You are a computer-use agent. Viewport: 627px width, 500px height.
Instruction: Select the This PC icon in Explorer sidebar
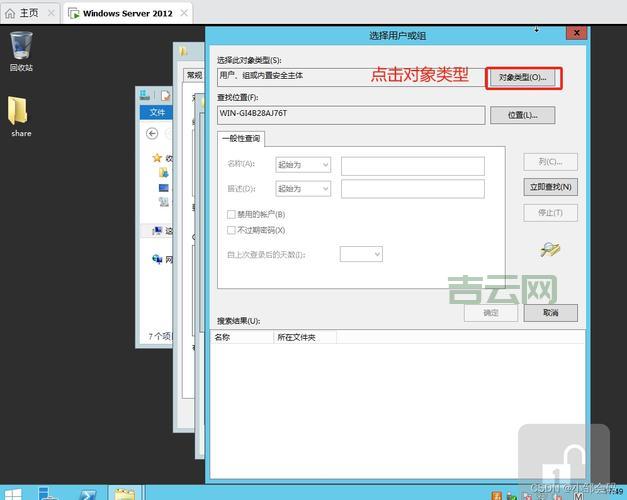point(158,230)
